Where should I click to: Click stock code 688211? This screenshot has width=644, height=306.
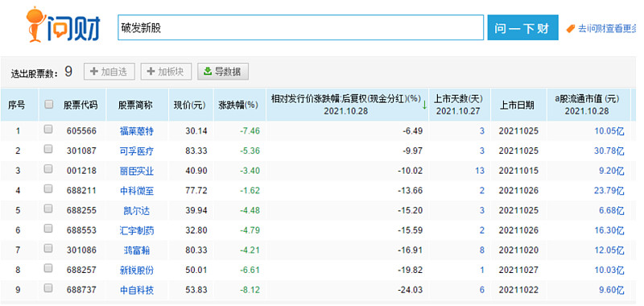coord(81,191)
